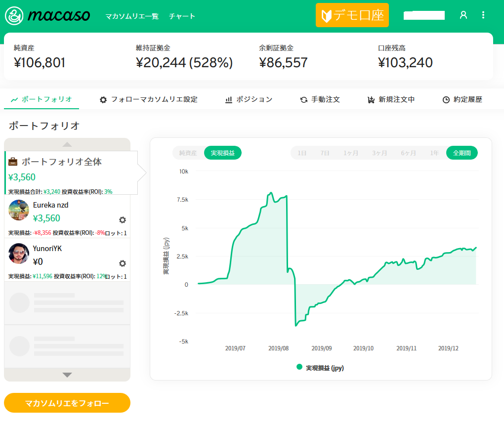Select 実現損益 chart toggle
Screen dimensions: 504x427
222,153
